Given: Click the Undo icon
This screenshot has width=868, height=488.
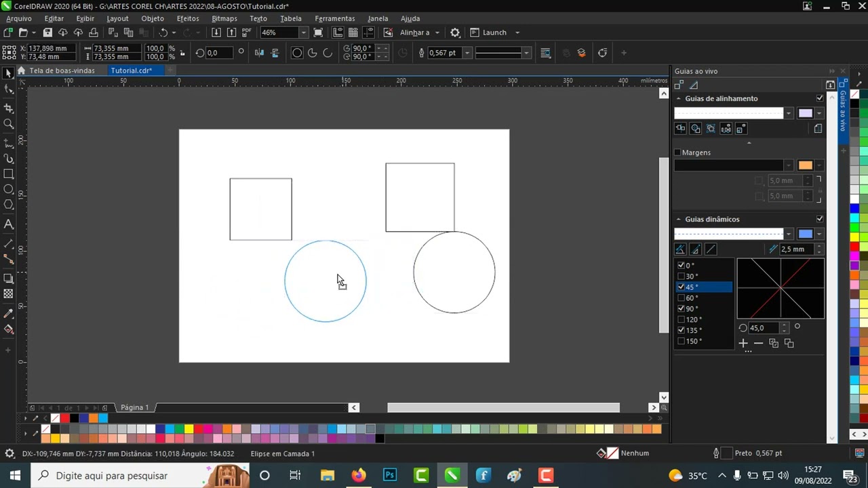Looking at the screenshot, I should tap(163, 33).
